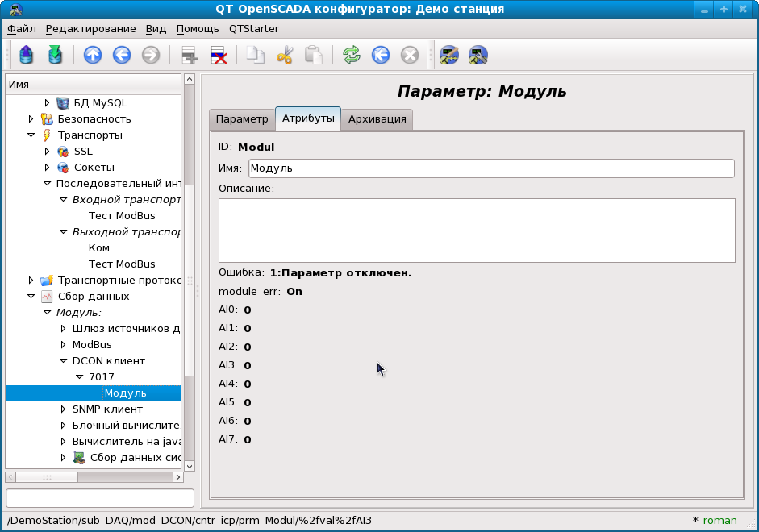Screen dimensions: 759x532
Task: Go up one level with the up arrow
Action: [93, 55]
